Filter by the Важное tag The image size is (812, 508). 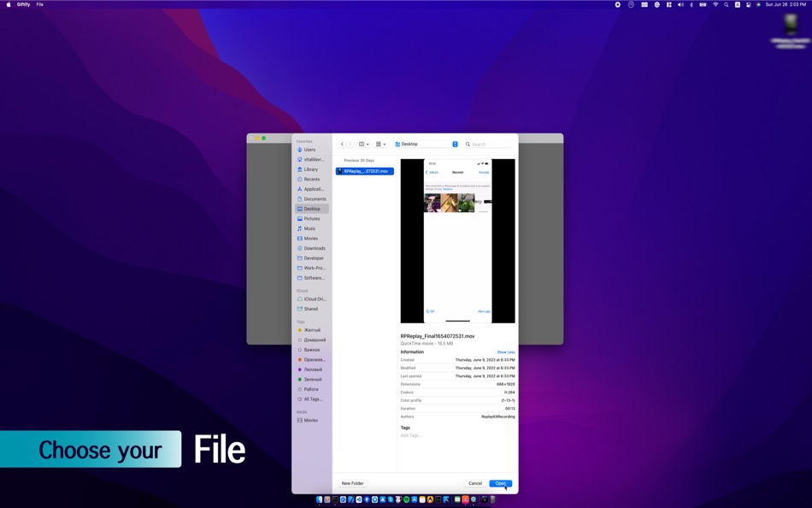[311, 350]
